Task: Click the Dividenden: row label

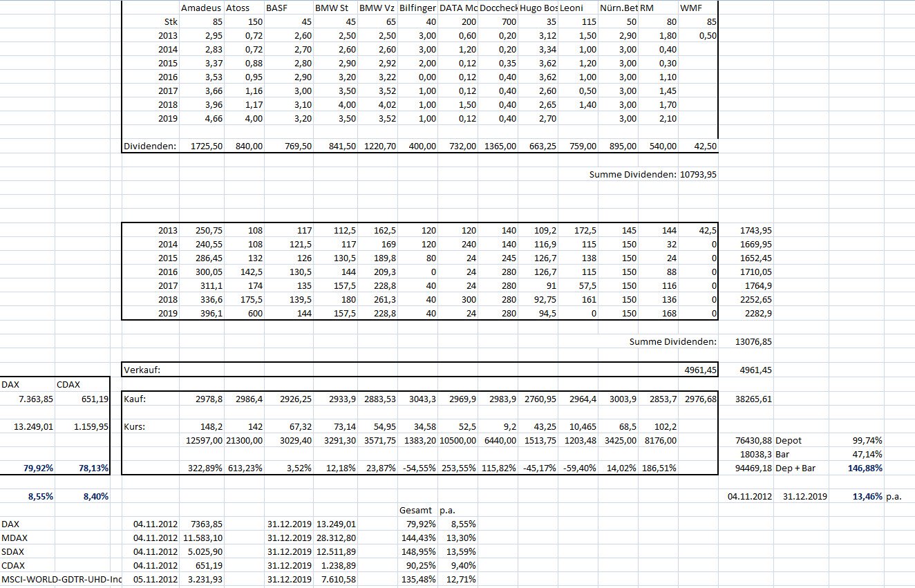Action: coord(150,146)
